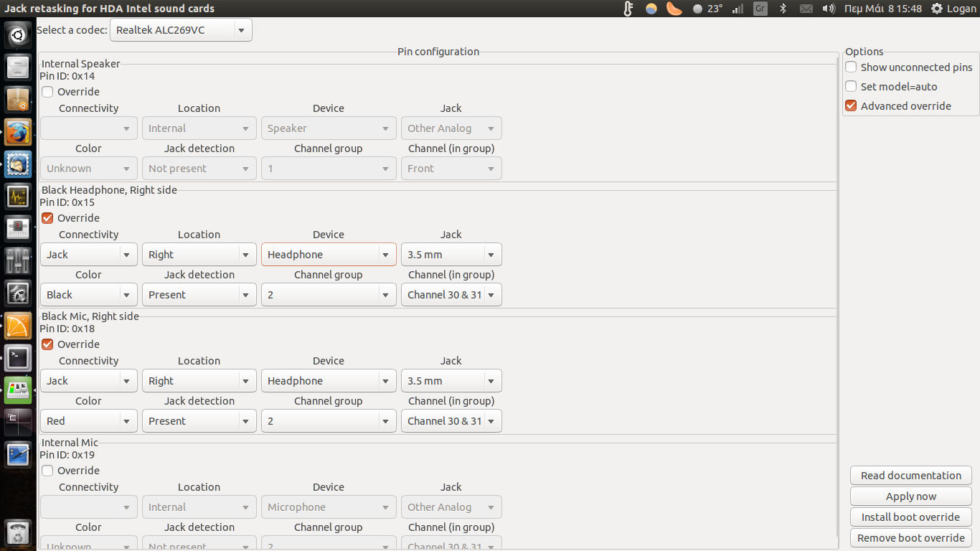Open the Trash in the launcher
Viewport: 980px width, 551px height.
(x=18, y=532)
